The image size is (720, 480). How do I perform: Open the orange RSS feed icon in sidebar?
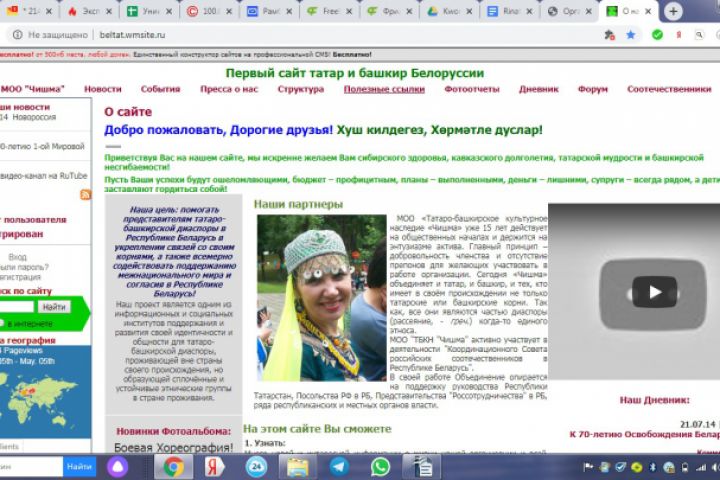coord(85,194)
